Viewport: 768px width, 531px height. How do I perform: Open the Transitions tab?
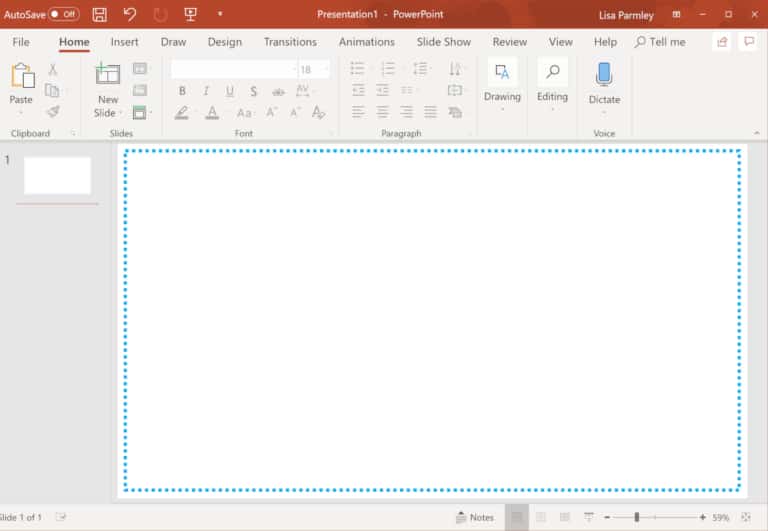pos(290,42)
